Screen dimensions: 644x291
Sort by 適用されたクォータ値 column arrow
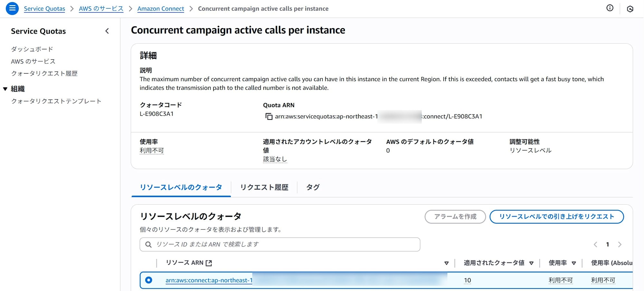click(x=531, y=263)
